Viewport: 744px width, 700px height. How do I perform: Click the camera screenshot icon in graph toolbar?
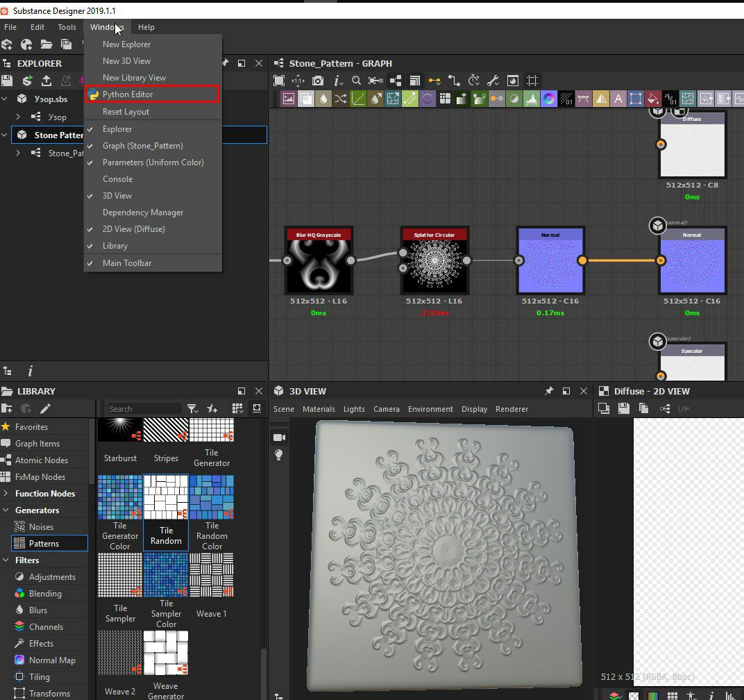point(318,81)
